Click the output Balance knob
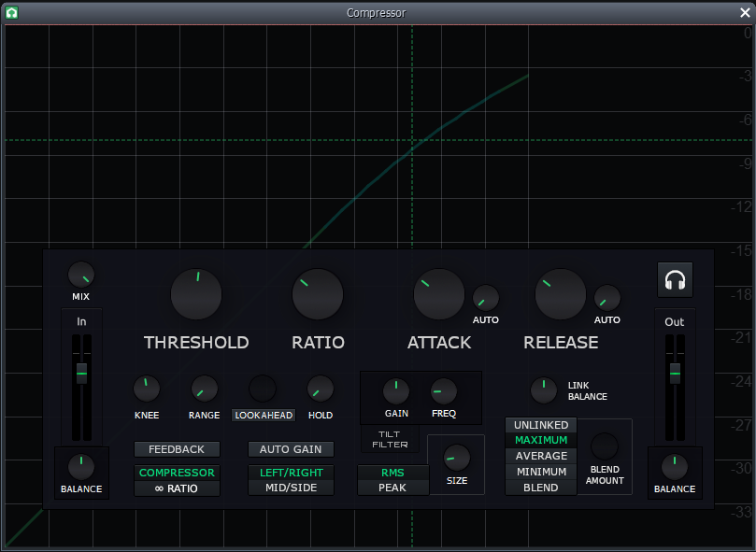The height and width of the screenshot is (552, 756). click(x=675, y=467)
